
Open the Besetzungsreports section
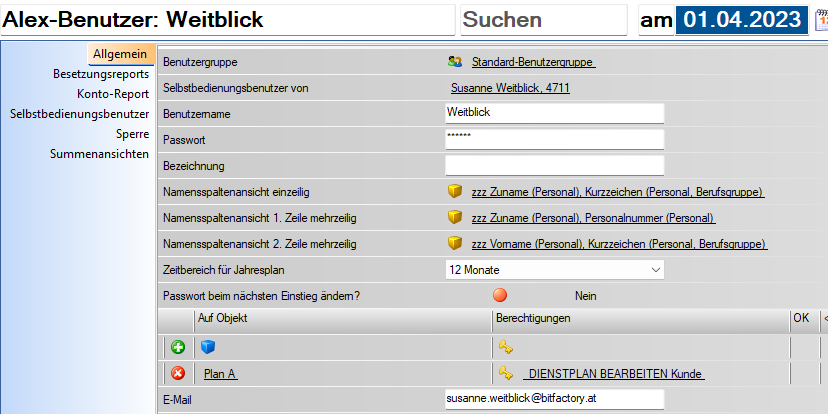click(101, 74)
